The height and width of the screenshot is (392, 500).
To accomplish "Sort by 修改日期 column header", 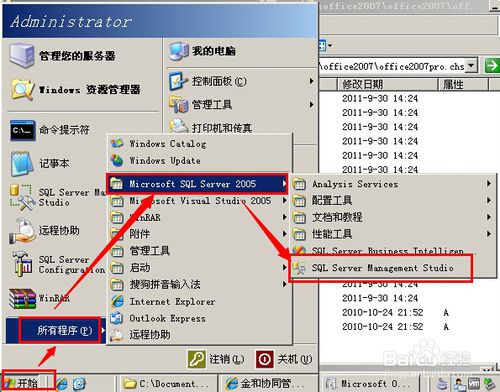I will 388,84.
